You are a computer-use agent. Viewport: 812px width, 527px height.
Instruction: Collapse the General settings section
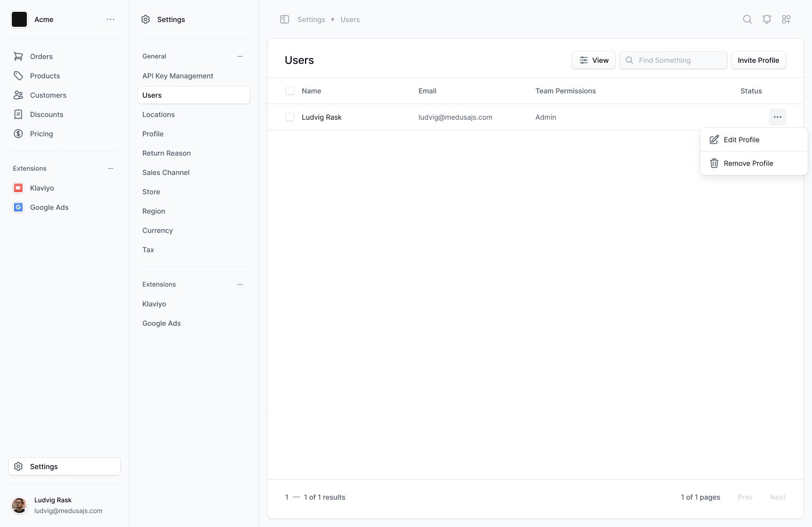[240, 56]
